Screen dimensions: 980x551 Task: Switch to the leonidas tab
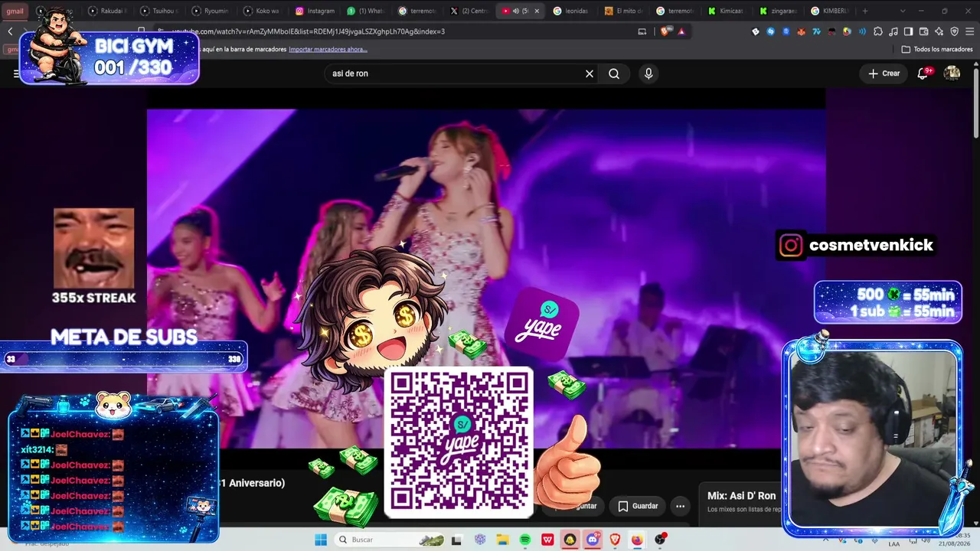[x=573, y=11]
